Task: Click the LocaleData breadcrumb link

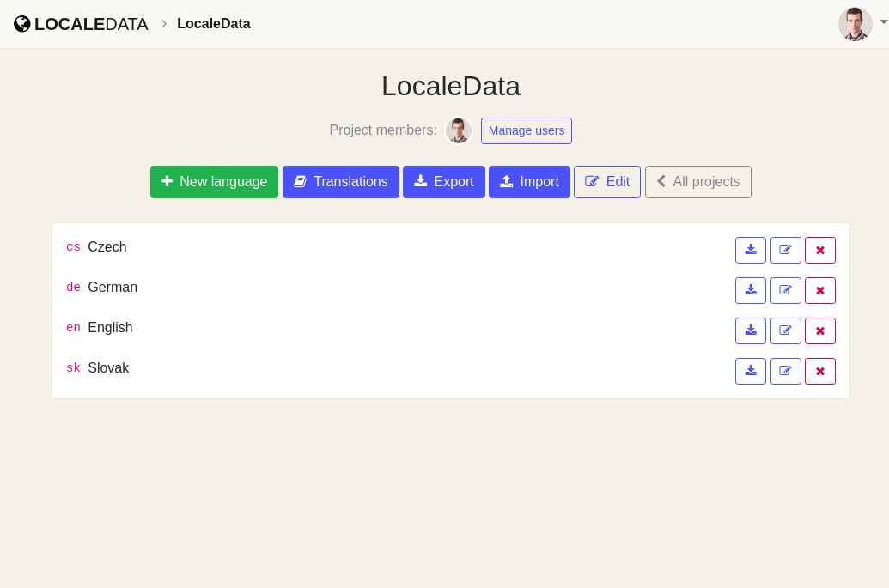Action: [214, 24]
